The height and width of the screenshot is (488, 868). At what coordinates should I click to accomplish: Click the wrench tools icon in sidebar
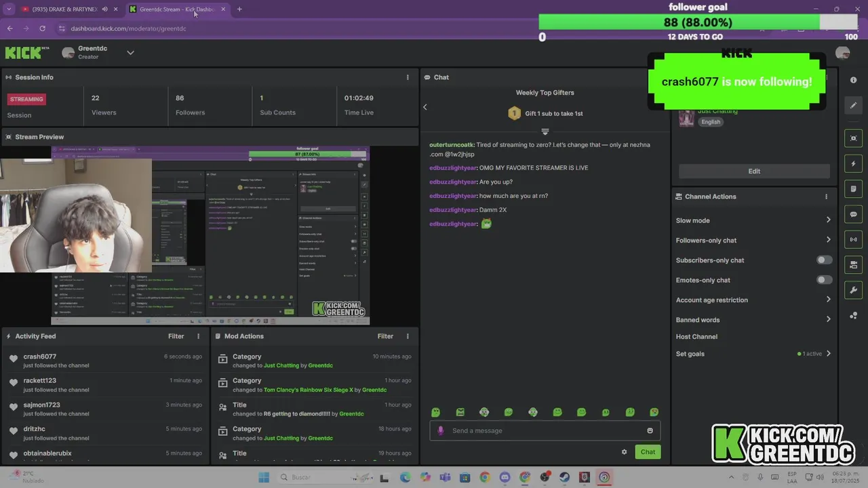pyautogui.click(x=853, y=290)
